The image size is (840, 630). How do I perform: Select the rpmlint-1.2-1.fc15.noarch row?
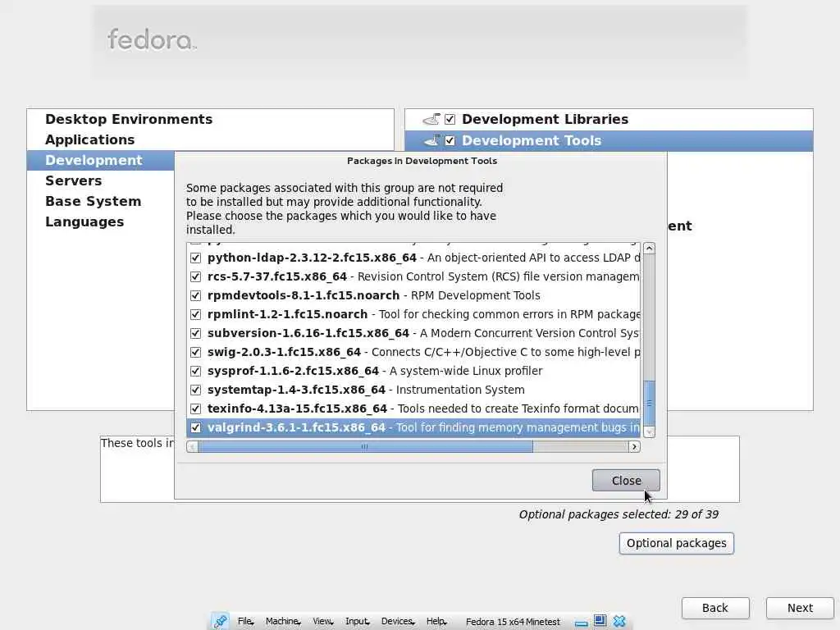point(413,314)
